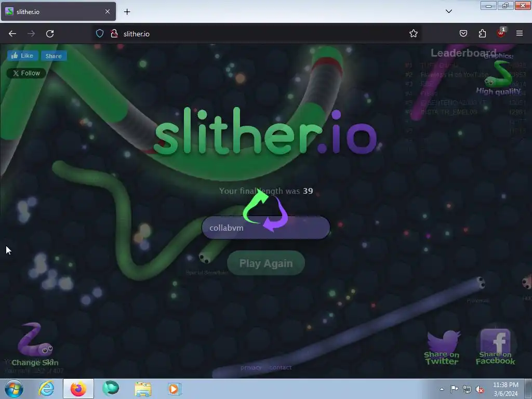Click the collabvm nickname input field

tap(265, 228)
